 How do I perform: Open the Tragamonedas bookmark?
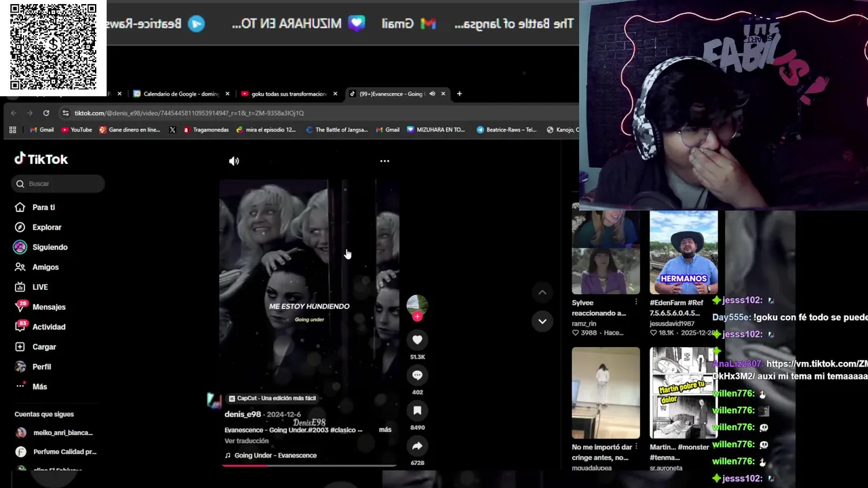[206, 129]
